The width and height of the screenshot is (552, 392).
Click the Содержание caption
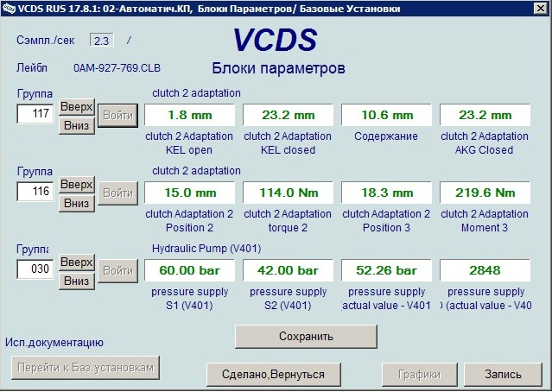(386, 136)
